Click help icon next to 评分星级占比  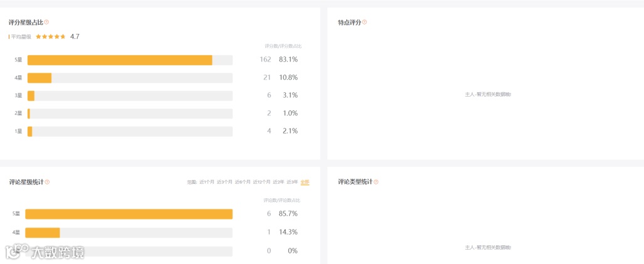click(47, 23)
